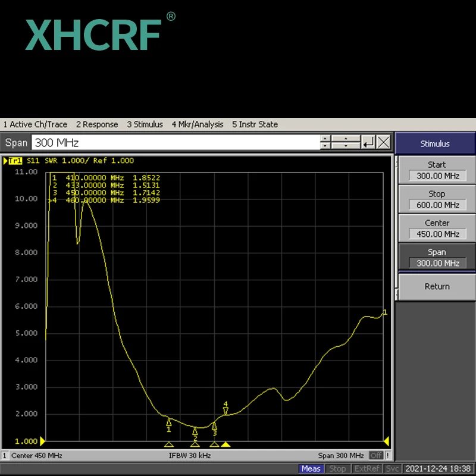Click Span 300 MHz in channel status bar

click(x=341, y=455)
